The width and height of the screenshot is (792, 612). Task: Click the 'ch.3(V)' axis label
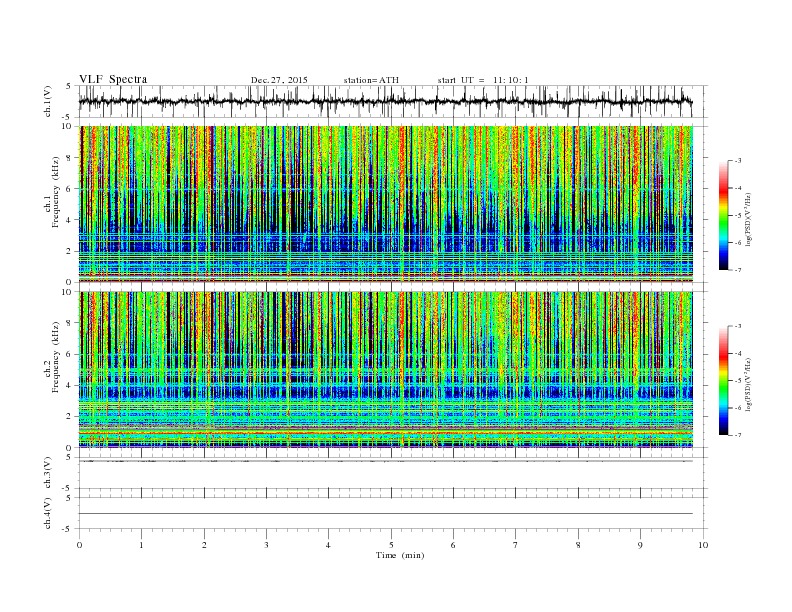pyautogui.click(x=48, y=473)
